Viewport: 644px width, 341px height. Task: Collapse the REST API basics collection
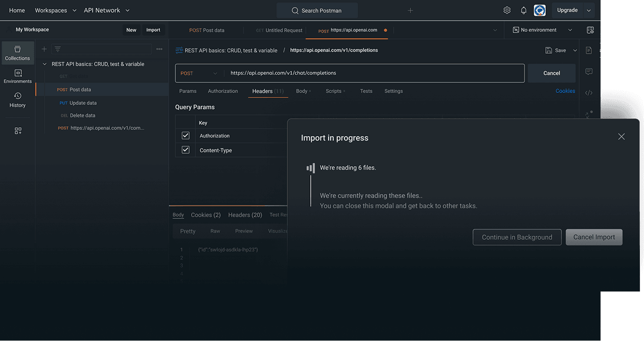(x=45, y=64)
